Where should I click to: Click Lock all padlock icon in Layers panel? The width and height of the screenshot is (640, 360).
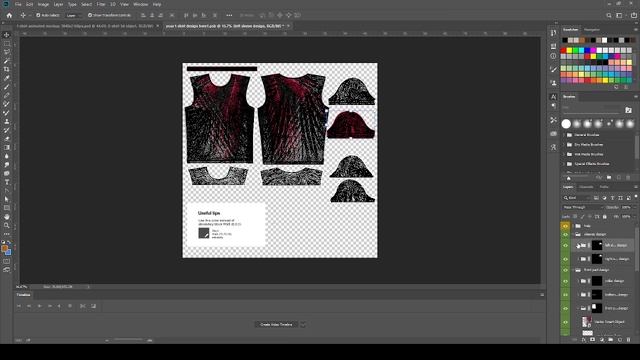pos(604,216)
